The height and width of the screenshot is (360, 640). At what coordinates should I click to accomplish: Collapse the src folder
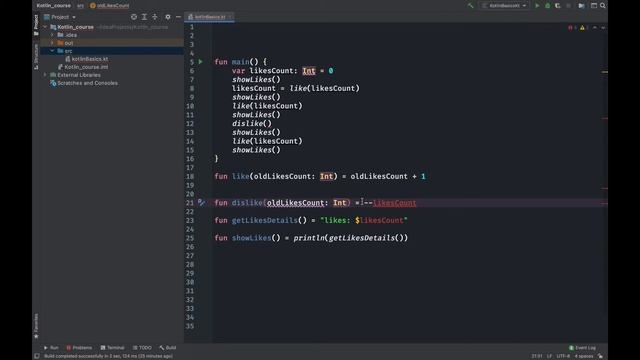point(52,51)
